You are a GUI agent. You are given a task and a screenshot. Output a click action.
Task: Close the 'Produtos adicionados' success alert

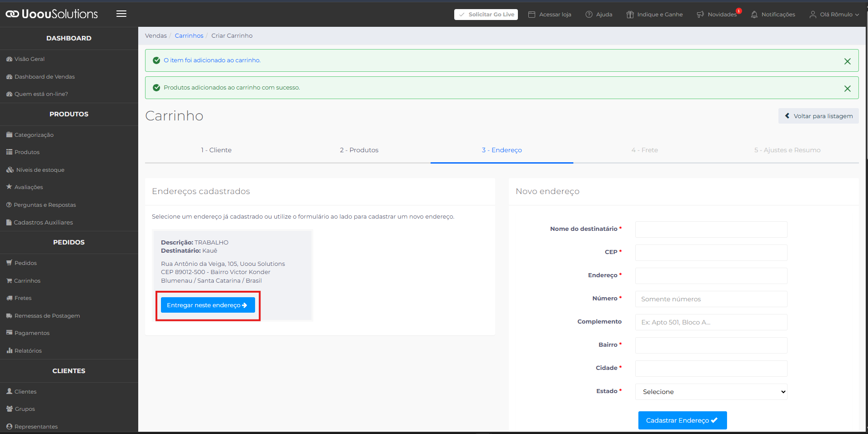[847, 89]
